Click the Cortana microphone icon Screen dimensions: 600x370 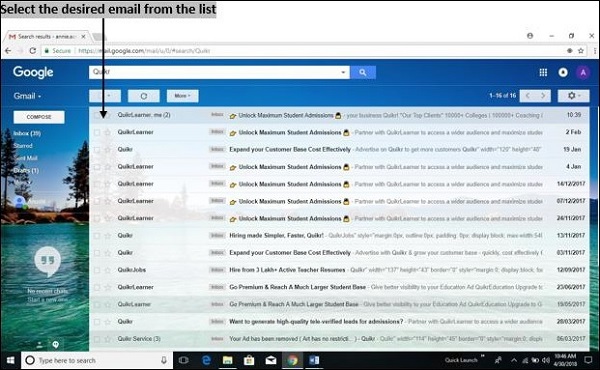[164, 360]
